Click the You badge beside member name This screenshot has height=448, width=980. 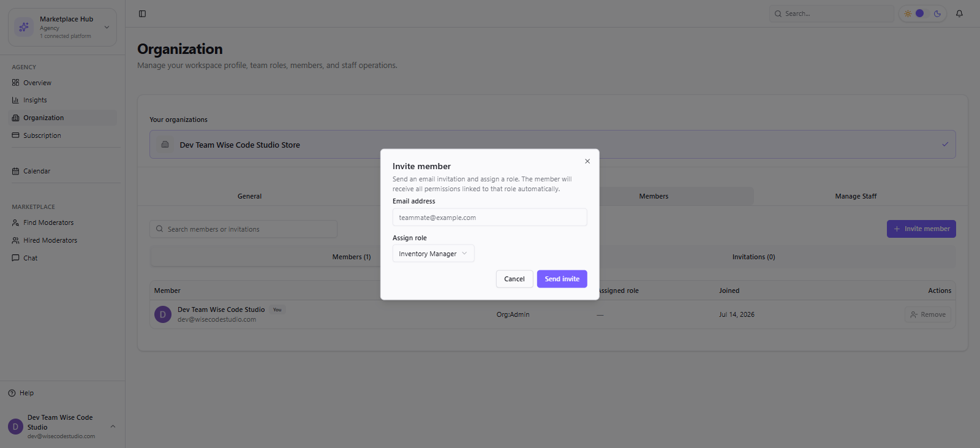tap(277, 309)
